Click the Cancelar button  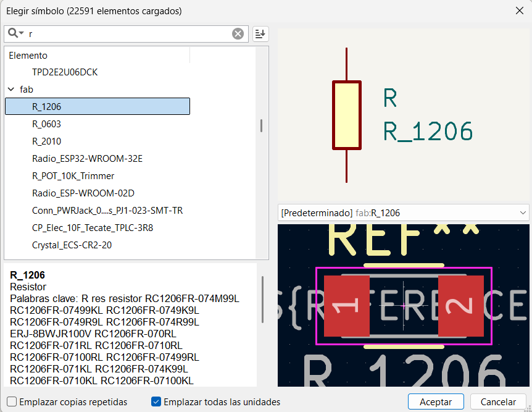[498, 402]
